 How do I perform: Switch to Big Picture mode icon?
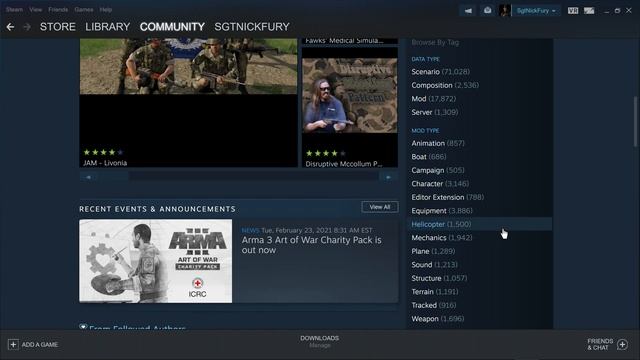click(589, 11)
